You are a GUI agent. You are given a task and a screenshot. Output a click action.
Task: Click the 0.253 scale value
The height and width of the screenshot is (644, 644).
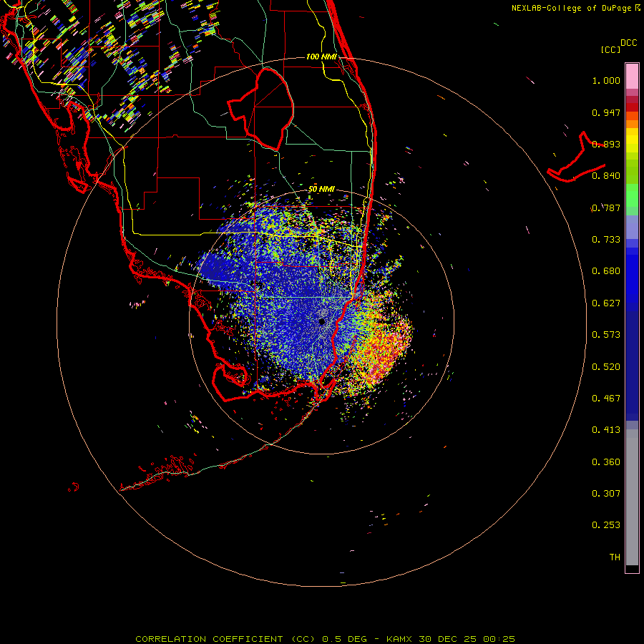(606, 525)
